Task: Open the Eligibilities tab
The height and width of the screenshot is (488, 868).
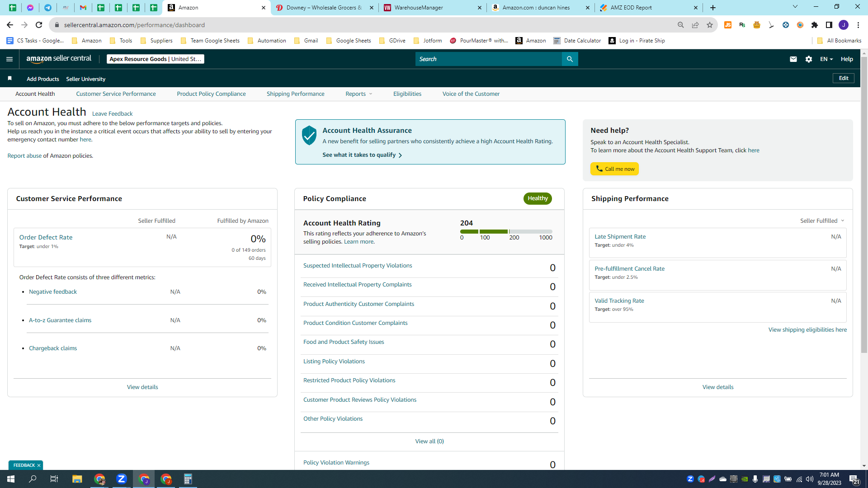Action: [407, 94]
